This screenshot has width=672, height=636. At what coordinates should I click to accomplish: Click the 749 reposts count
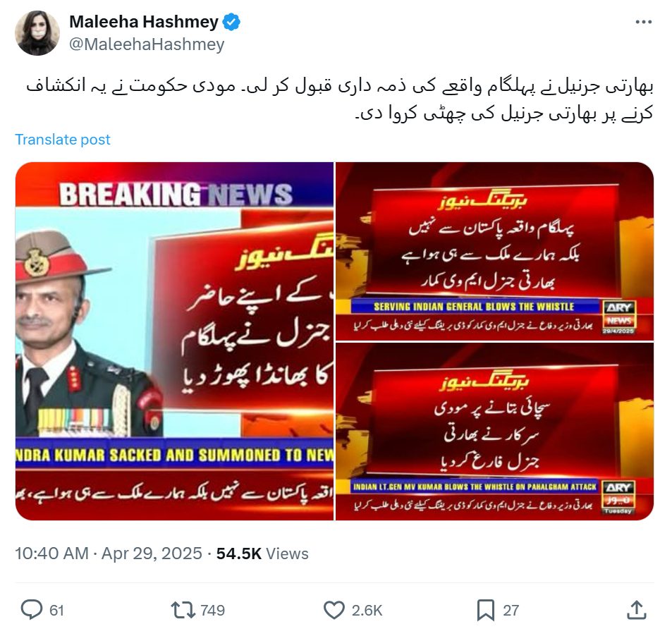tap(212, 611)
